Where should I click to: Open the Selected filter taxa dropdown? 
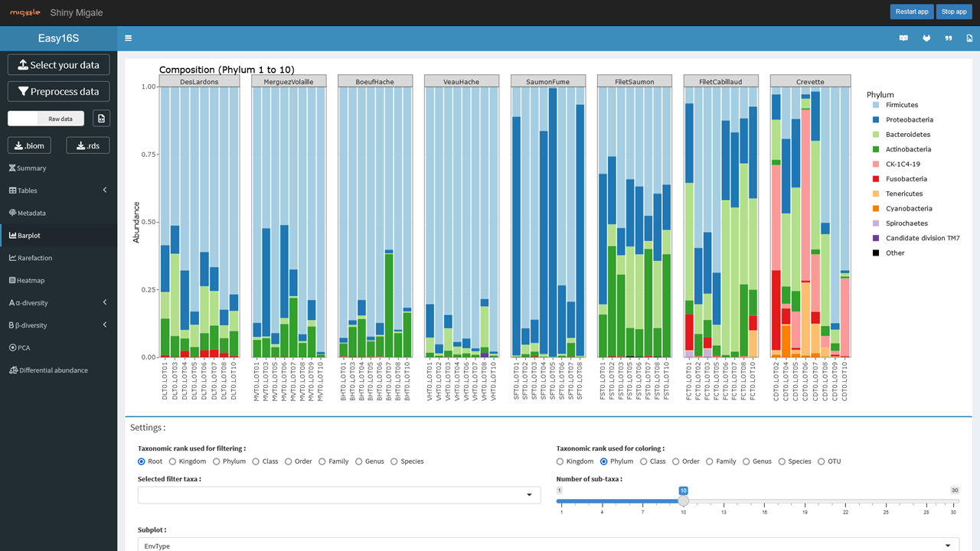coord(339,495)
